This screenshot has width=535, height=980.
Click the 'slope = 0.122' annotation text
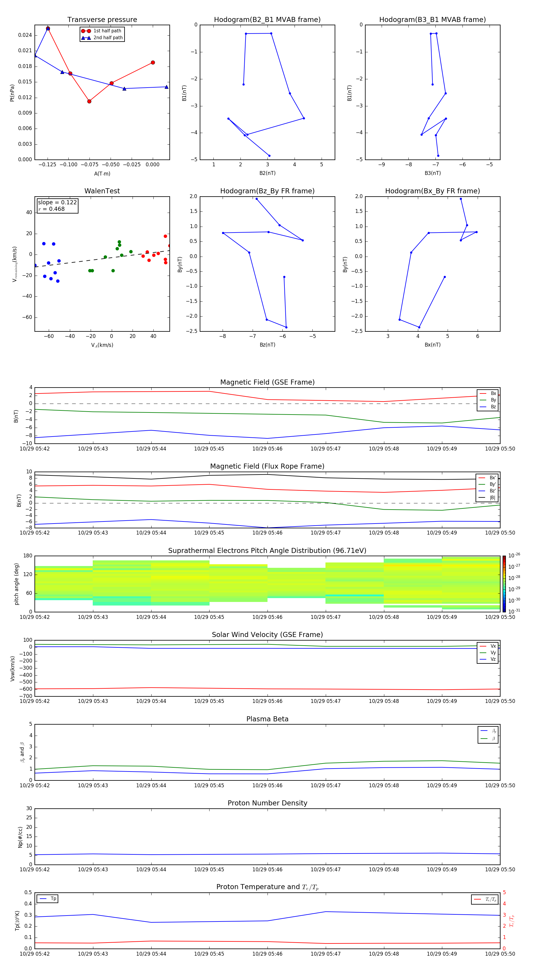pos(57,203)
